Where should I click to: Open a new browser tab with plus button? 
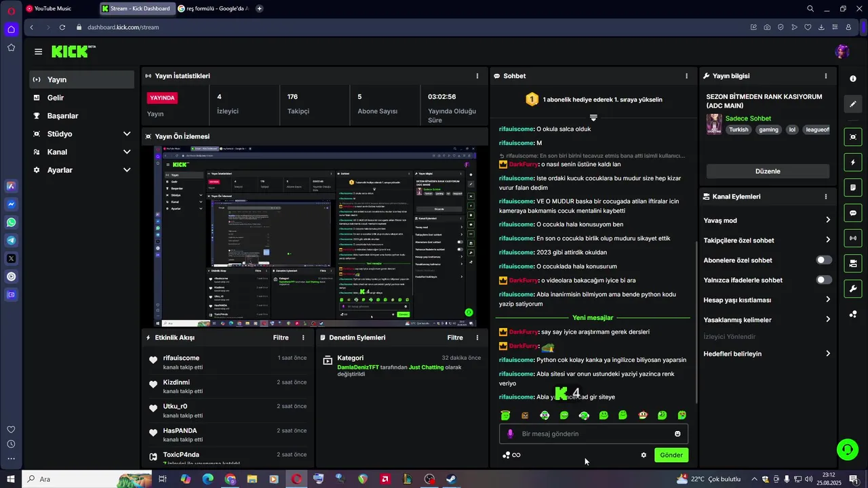260,9
